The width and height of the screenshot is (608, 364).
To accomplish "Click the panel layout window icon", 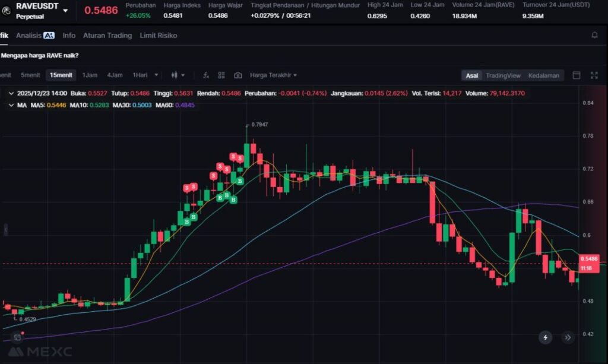I will pos(576,75).
